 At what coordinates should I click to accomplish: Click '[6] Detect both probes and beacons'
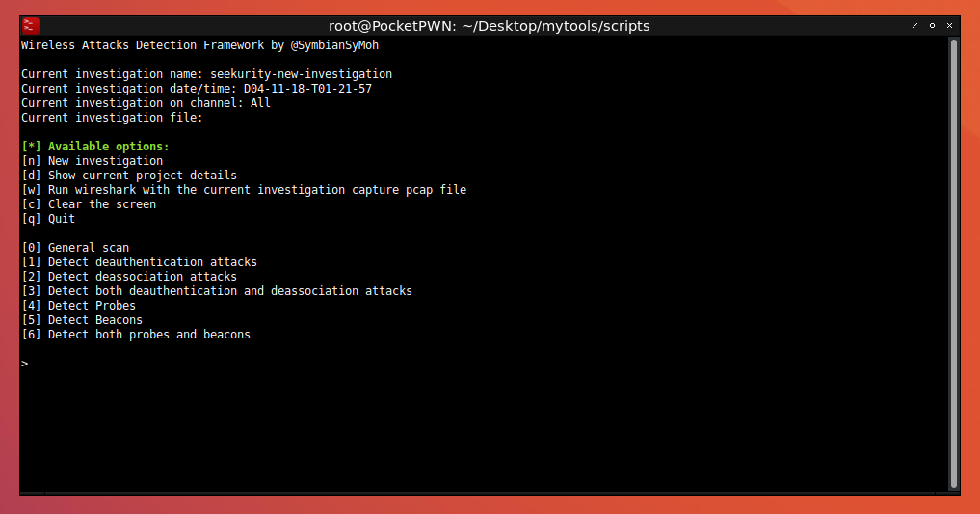(136, 334)
